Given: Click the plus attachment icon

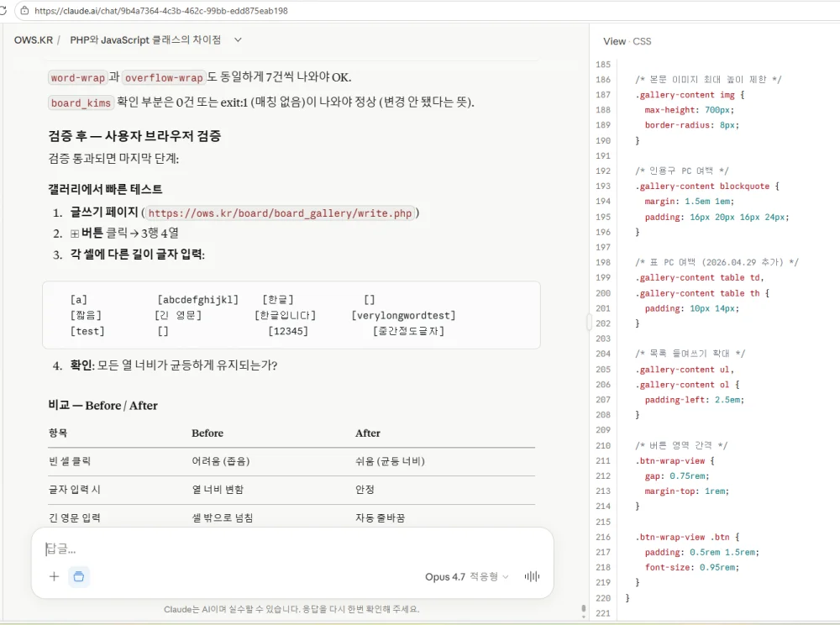Looking at the screenshot, I should coord(54,577).
